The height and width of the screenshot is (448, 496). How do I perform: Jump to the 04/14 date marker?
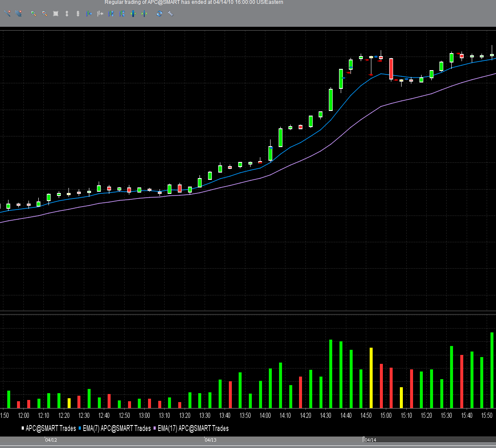(370, 440)
